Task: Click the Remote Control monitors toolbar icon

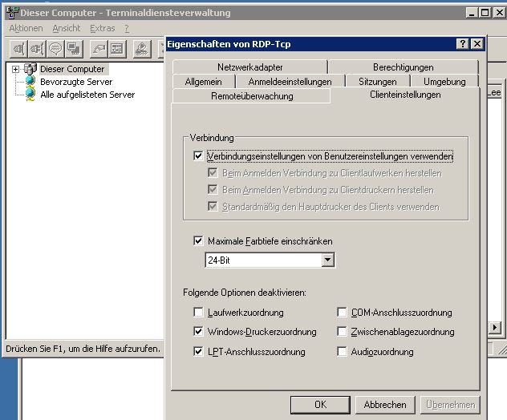Action: [74, 49]
